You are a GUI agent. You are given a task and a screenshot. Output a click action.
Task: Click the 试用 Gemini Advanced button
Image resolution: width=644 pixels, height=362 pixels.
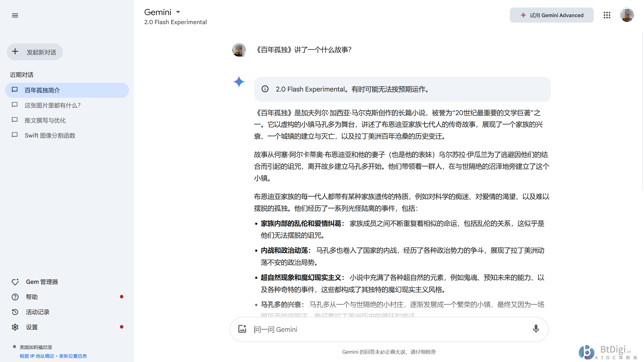coord(551,15)
